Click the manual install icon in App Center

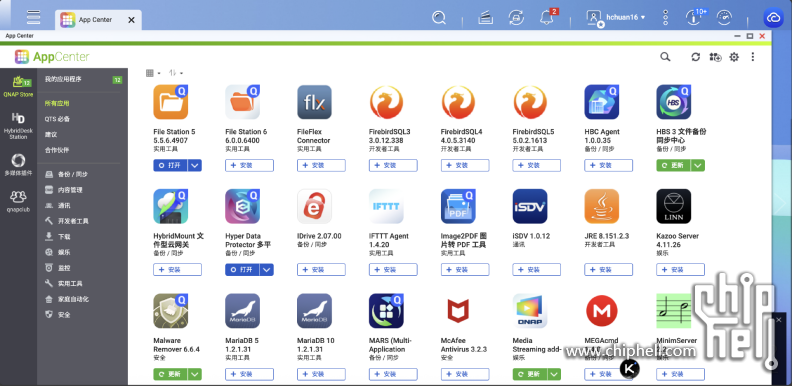(715, 57)
